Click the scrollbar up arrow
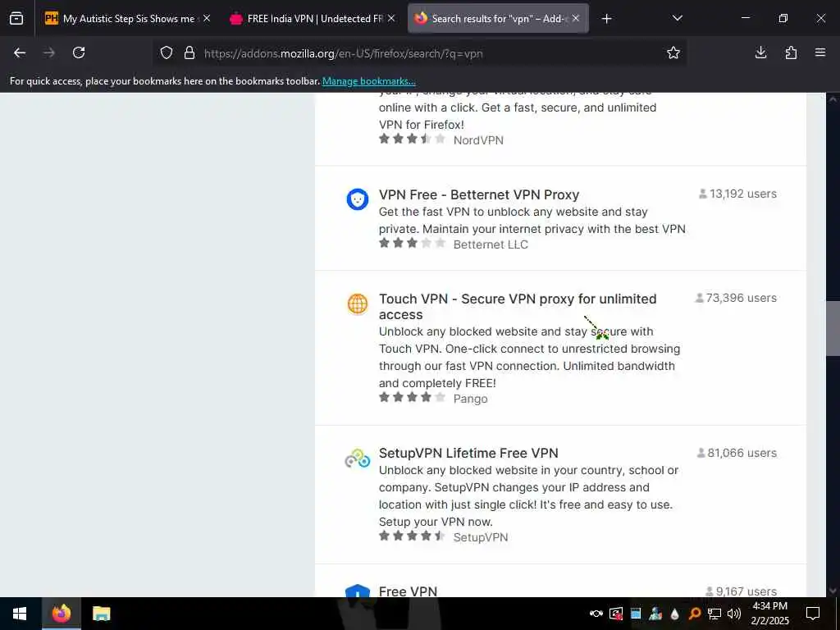The width and height of the screenshot is (840, 630). pos(833,99)
